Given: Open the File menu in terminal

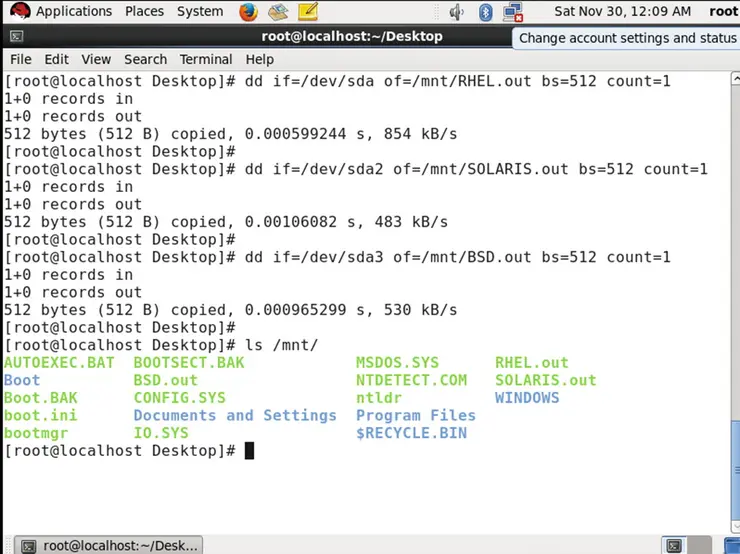Looking at the screenshot, I should coord(20,59).
